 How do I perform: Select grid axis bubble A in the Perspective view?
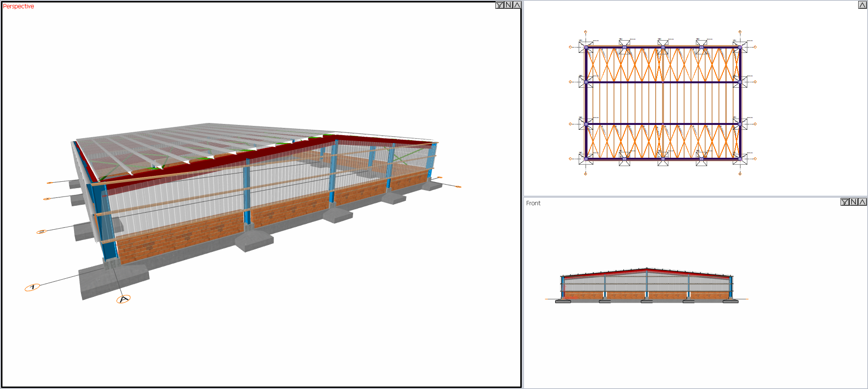pyautogui.click(x=124, y=299)
